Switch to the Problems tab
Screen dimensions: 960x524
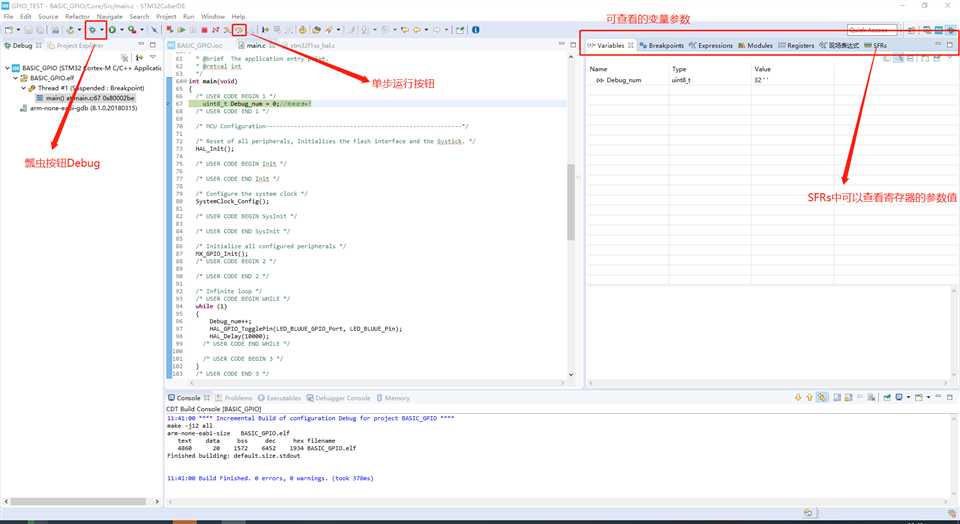[x=233, y=398]
